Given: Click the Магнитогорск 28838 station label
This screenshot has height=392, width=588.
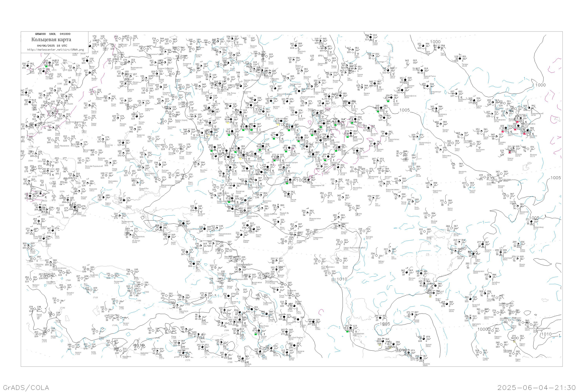Looking at the screenshot, I should [425, 143].
